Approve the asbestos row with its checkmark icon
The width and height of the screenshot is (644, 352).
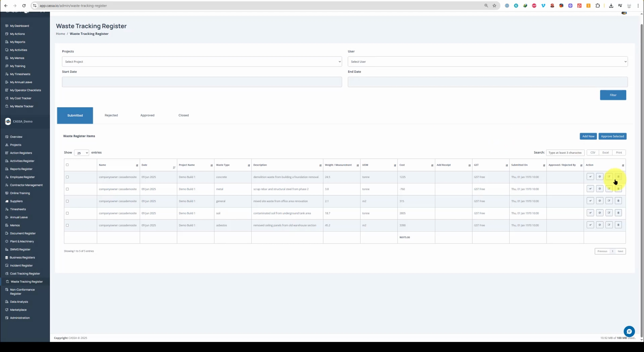(x=590, y=225)
